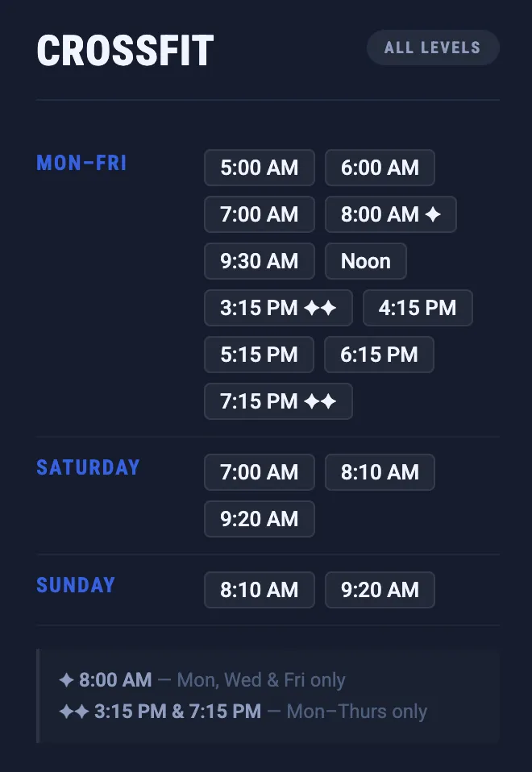Choose the 6:15 PM class slot

(x=379, y=355)
